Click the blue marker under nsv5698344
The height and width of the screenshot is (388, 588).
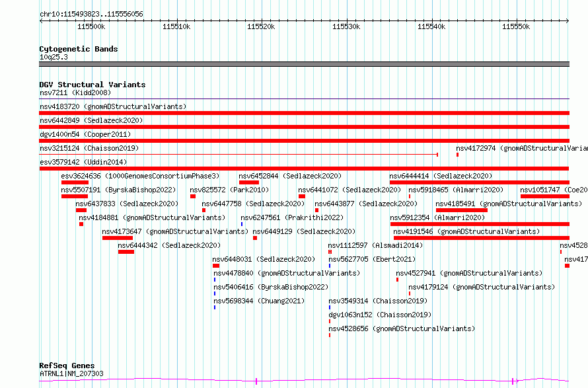click(215, 307)
